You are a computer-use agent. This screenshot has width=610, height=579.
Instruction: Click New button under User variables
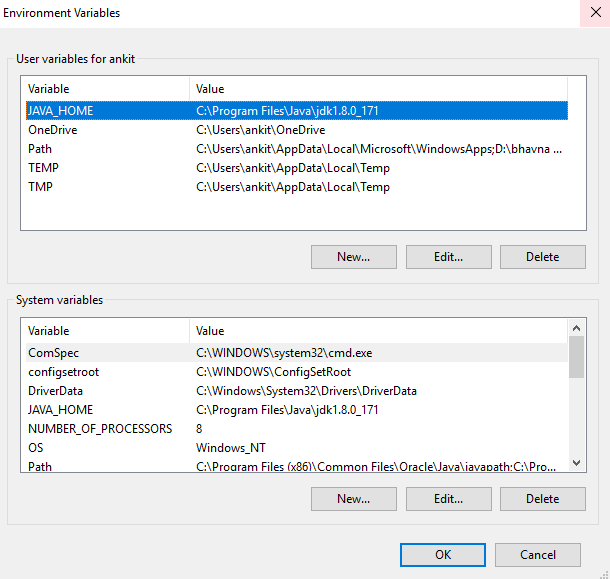click(x=353, y=257)
